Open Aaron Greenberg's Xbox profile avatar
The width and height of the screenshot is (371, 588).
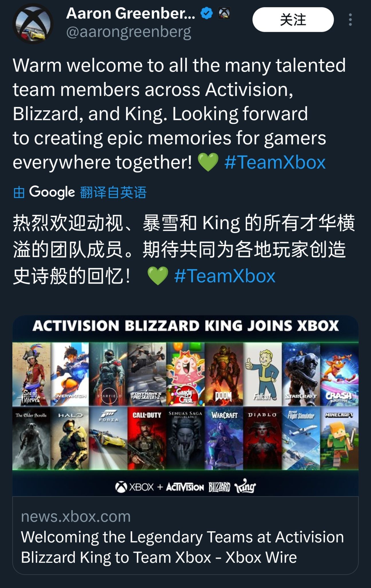coord(33,23)
